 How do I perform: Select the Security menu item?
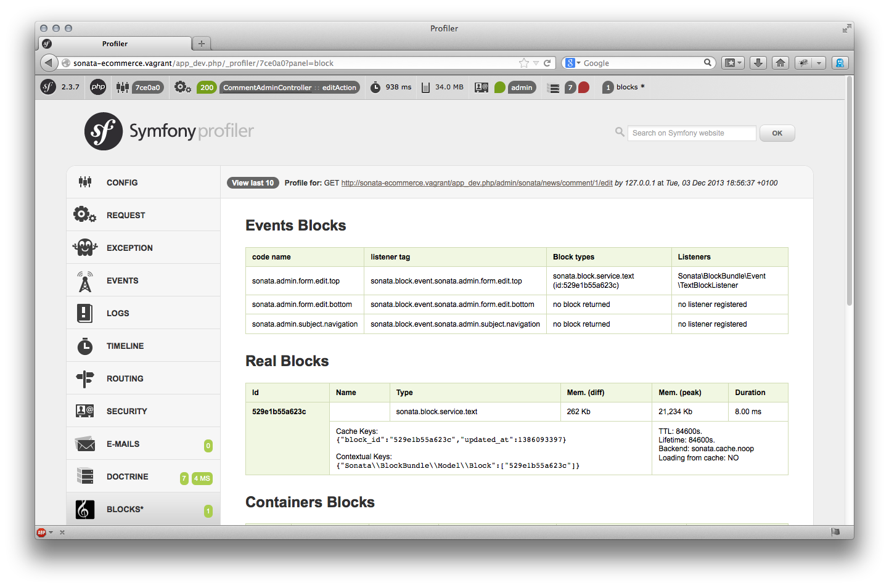[x=126, y=411]
